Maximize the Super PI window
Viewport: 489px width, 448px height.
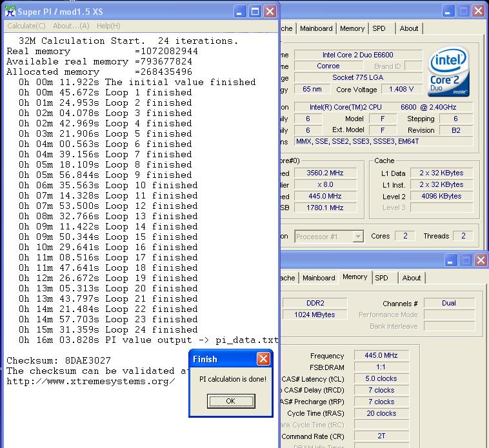(255, 12)
